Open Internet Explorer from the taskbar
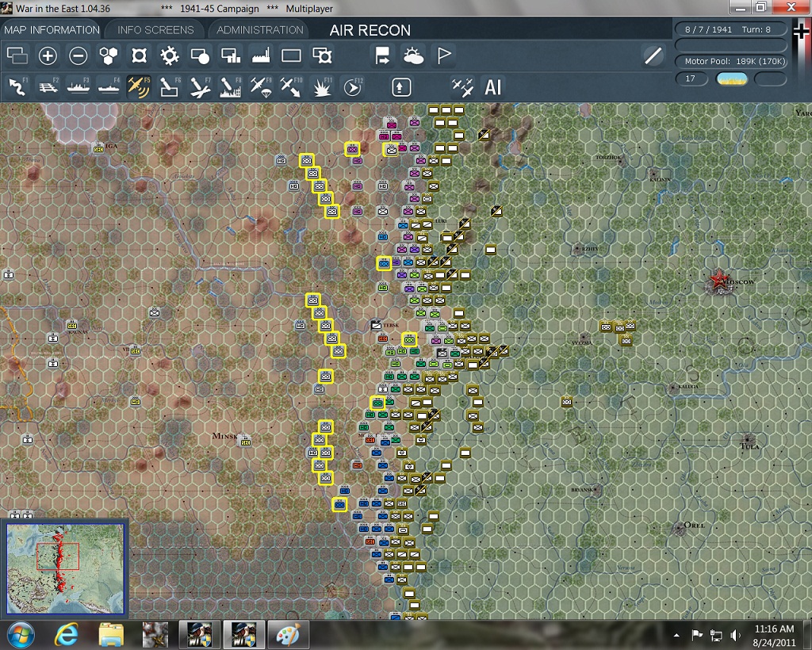Image resolution: width=812 pixels, height=650 pixels. tap(67, 635)
